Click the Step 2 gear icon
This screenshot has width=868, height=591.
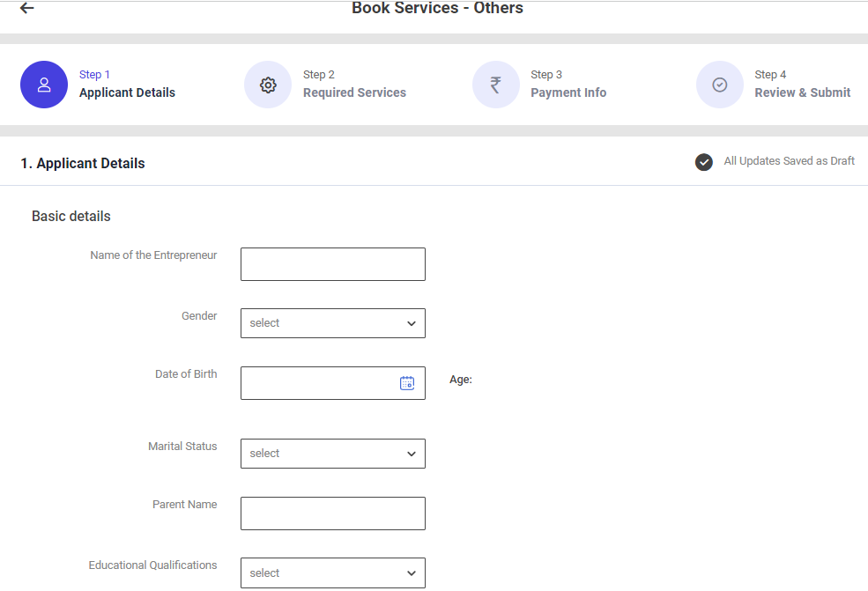[x=268, y=85]
